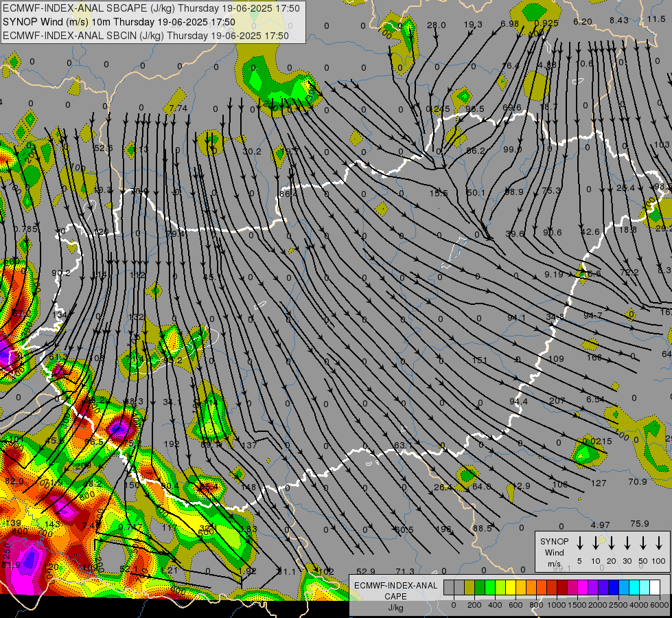The image size is (672, 618).
Task: Click the map value 50.1
Action: click(476, 192)
